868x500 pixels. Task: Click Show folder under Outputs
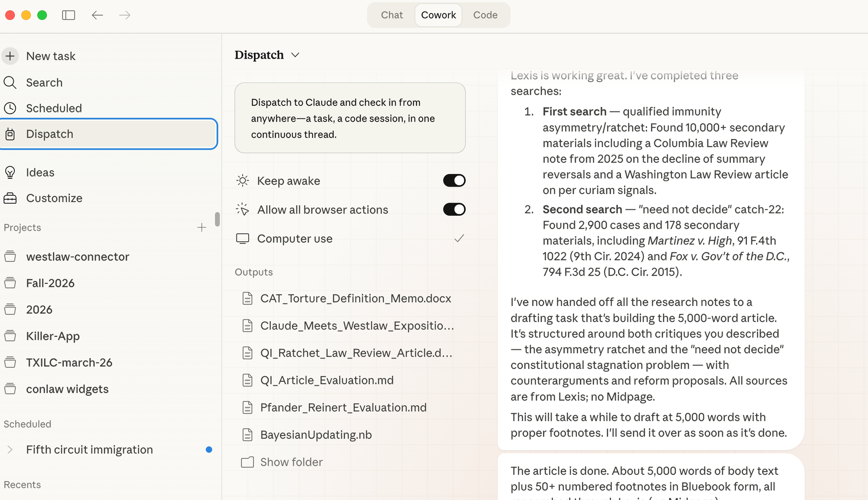tap(291, 462)
